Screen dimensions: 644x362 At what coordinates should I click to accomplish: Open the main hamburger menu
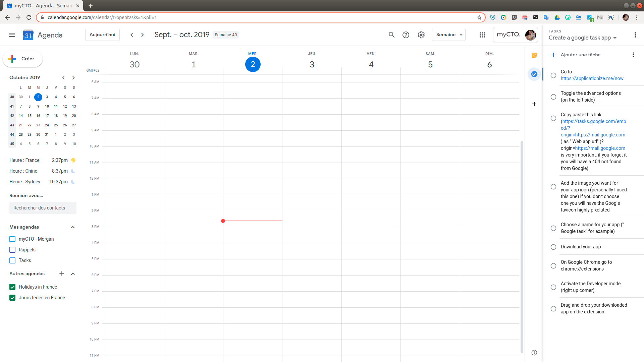12,35
